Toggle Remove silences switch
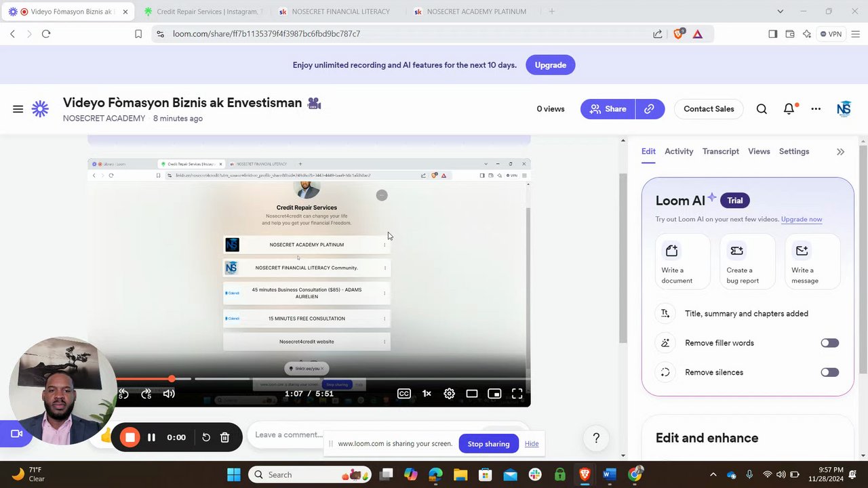 point(829,372)
